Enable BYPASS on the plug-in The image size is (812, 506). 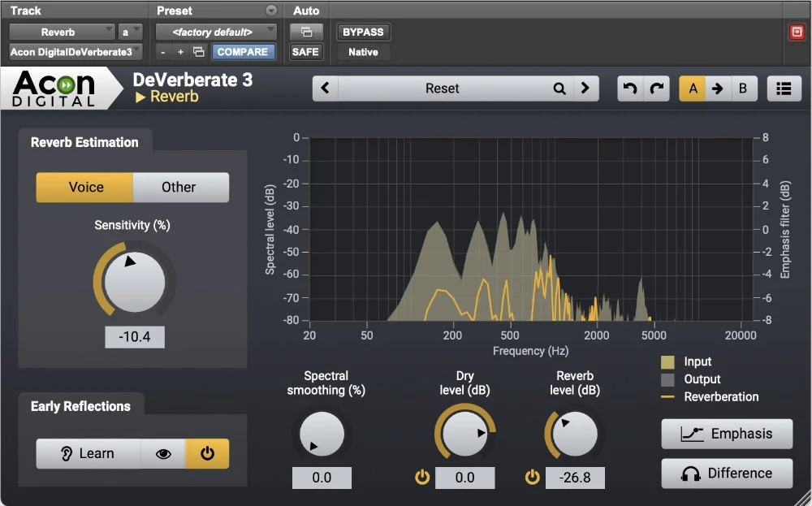pyautogui.click(x=363, y=32)
